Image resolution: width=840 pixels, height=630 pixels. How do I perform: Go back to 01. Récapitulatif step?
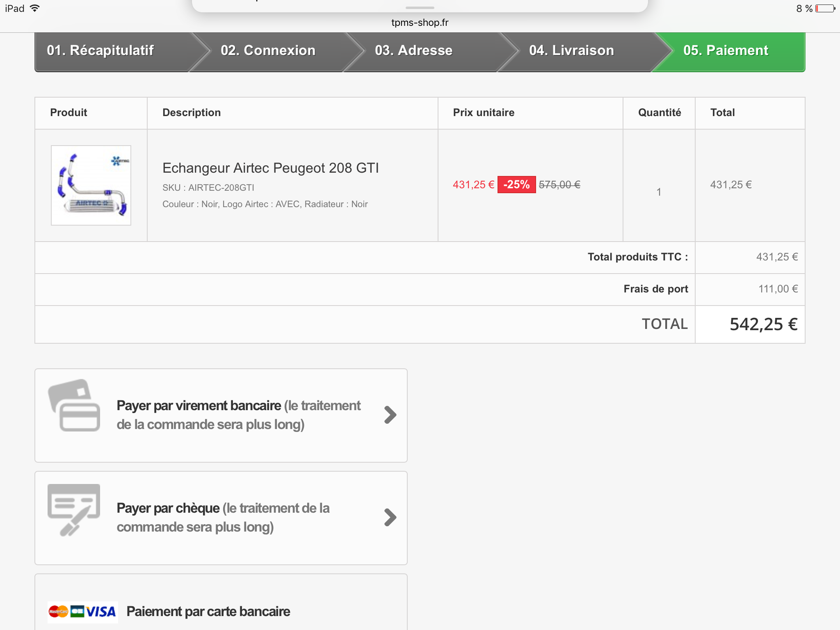click(100, 50)
